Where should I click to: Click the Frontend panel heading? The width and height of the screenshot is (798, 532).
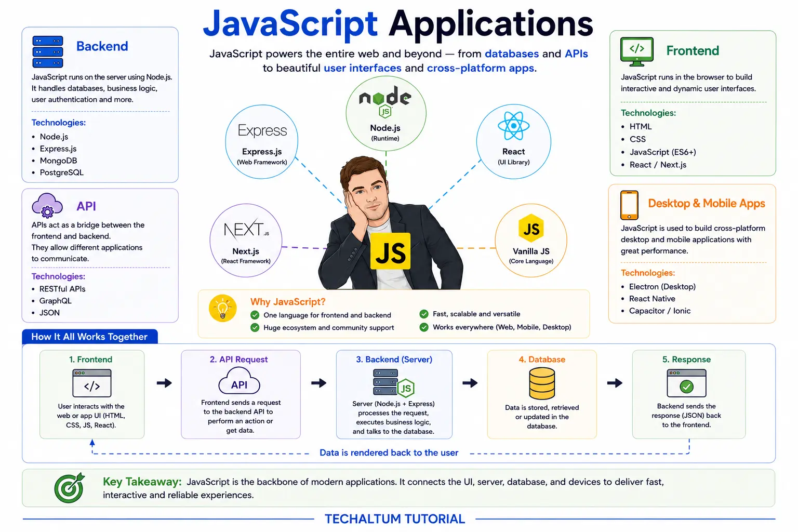693,51
